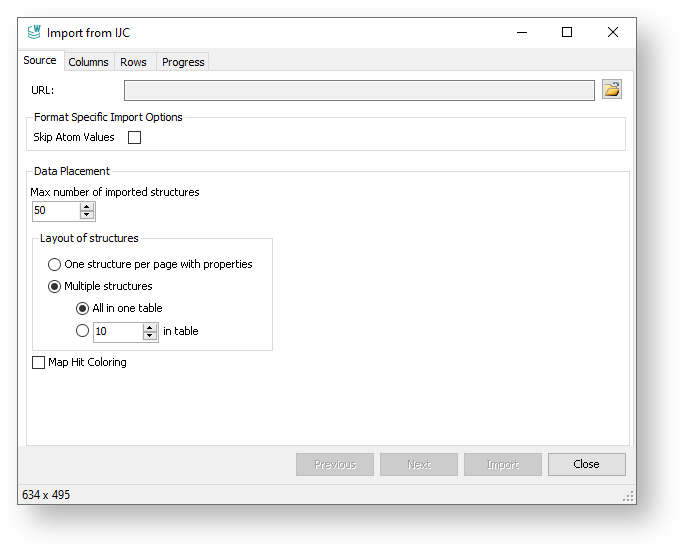Viewport: 685px width, 553px height.
Task: Choose the All in one table option
Action: [83, 308]
